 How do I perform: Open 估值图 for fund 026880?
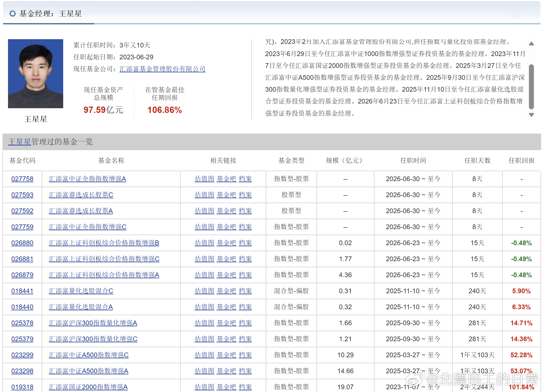(204, 243)
